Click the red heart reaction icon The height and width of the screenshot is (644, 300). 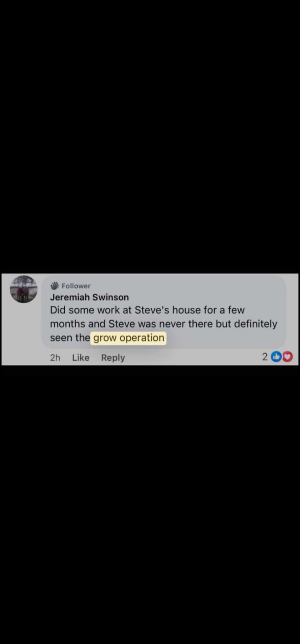click(x=287, y=357)
